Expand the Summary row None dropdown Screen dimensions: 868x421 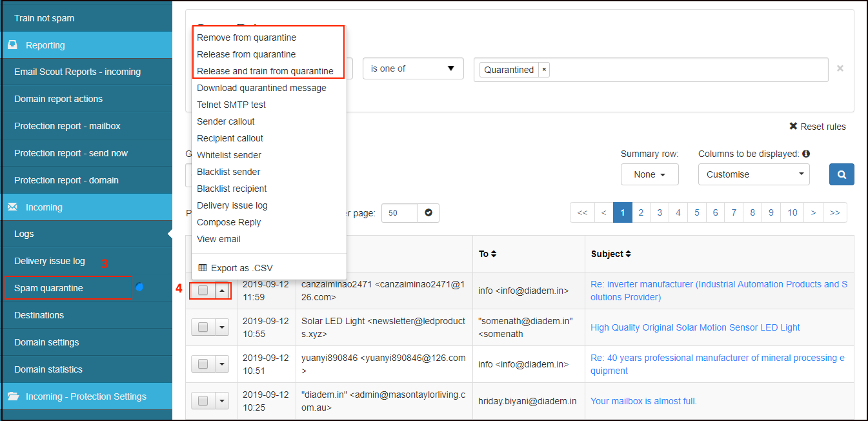(649, 174)
